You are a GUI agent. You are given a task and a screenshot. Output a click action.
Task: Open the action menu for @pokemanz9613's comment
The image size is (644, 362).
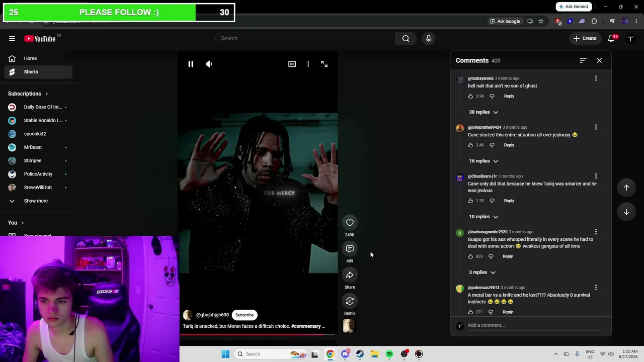pos(596,288)
